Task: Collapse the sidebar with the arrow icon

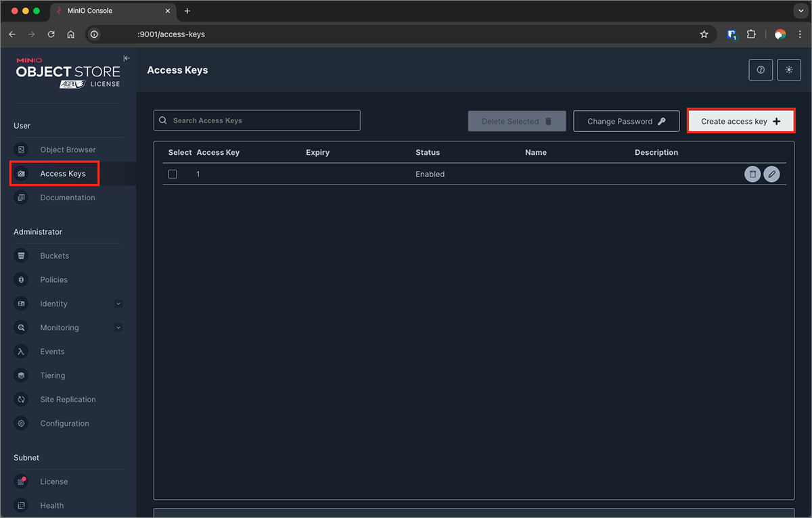Action: click(127, 58)
